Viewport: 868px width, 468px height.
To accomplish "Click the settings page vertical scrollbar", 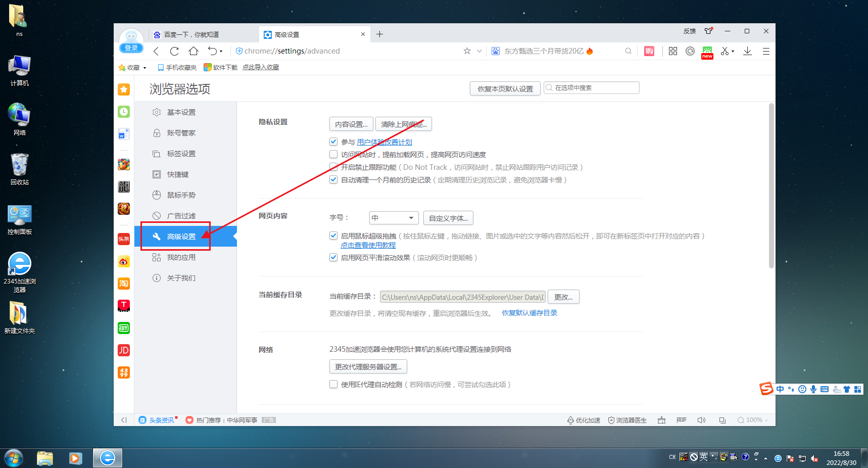I will click(x=771, y=186).
